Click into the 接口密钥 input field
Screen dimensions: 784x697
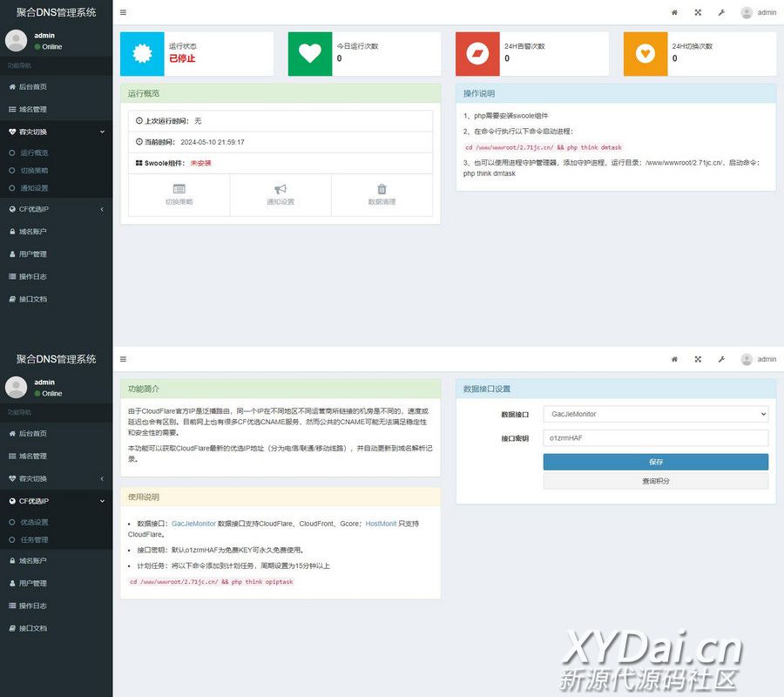(655, 438)
